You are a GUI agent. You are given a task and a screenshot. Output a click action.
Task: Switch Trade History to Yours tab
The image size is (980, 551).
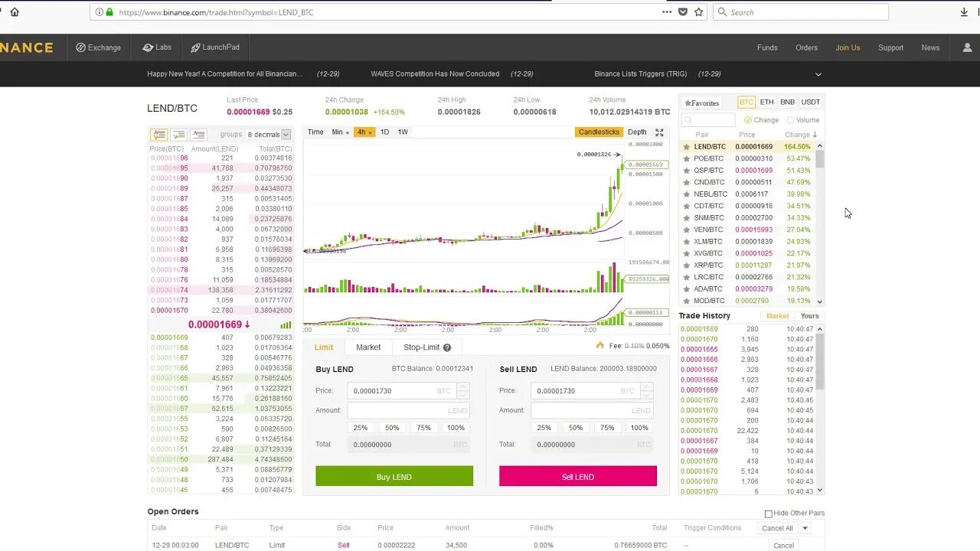pos(809,316)
